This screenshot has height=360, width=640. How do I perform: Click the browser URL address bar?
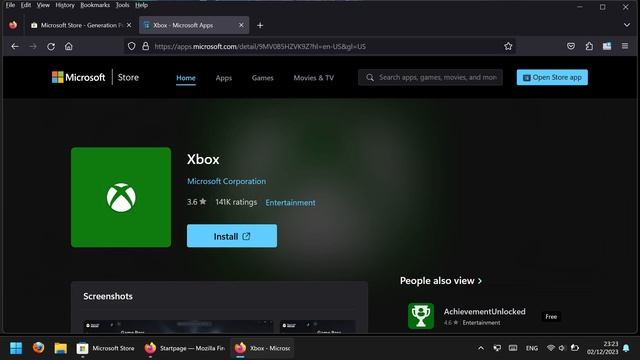320,47
